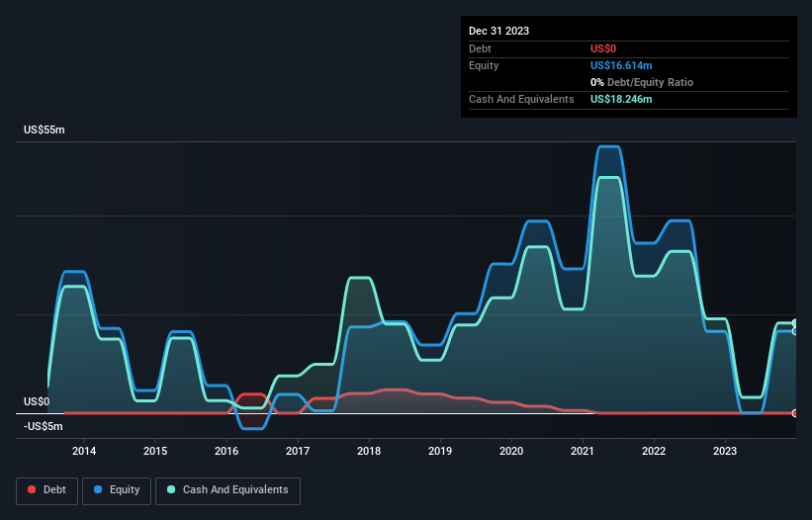The height and width of the screenshot is (520, 812).
Task: Click the Debt row label in tooltip
Action: click(480, 48)
